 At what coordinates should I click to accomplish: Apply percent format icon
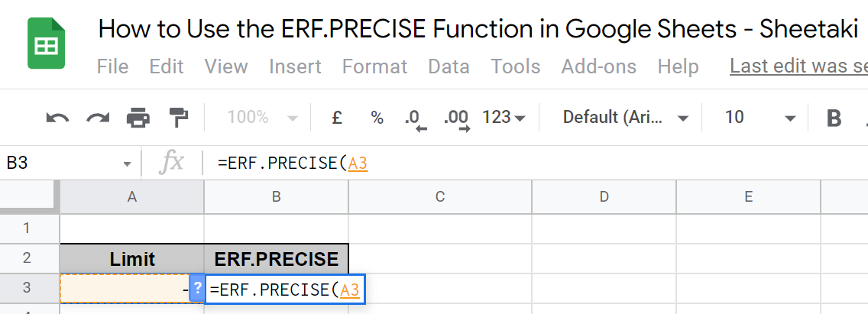coord(377,118)
